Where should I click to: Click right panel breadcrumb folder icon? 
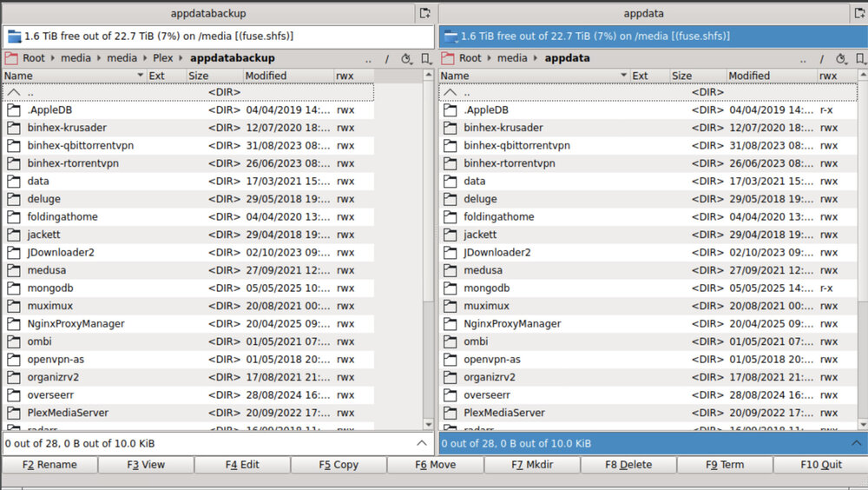click(x=448, y=58)
